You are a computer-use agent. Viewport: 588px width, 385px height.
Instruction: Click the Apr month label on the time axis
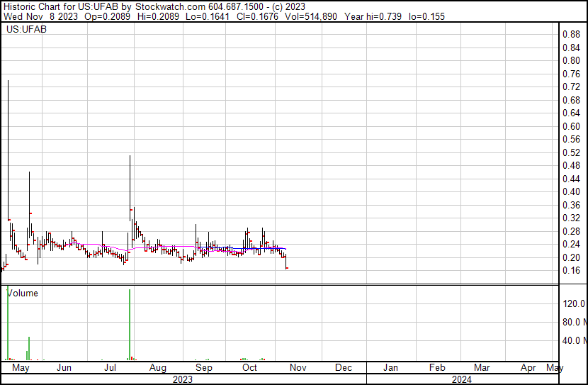[528, 368]
